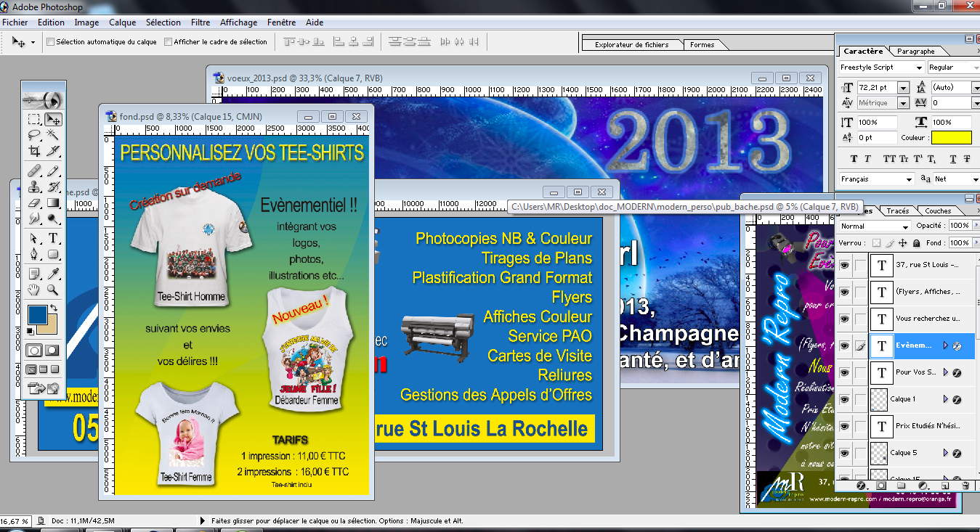Apply faux bold text style
Viewport: 980px width, 532px height.
854,159
